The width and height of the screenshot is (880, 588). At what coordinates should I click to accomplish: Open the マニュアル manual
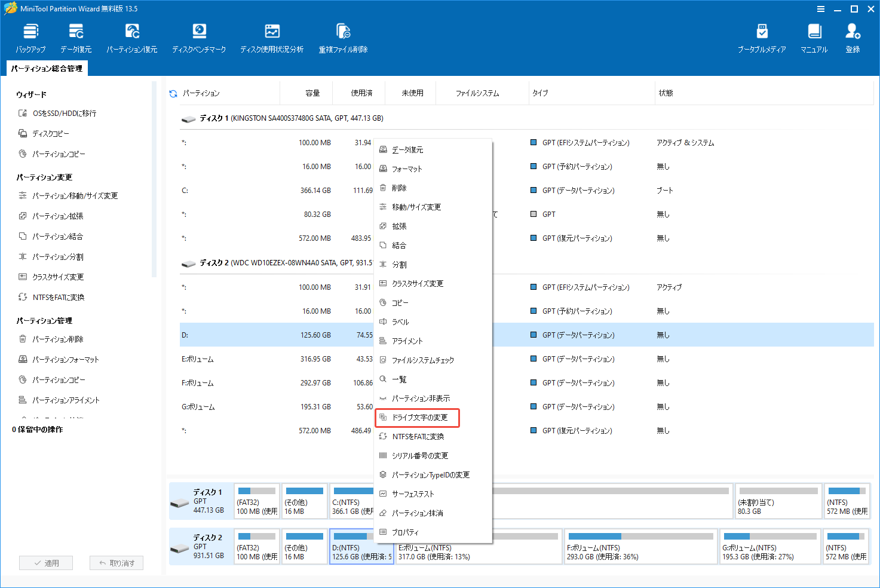(813, 37)
